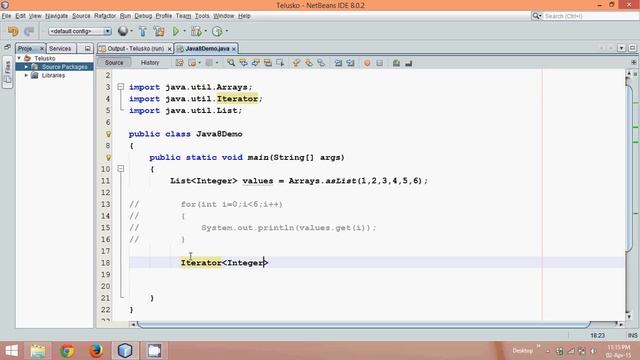Open the Team menu

pyautogui.click(x=183, y=16)
